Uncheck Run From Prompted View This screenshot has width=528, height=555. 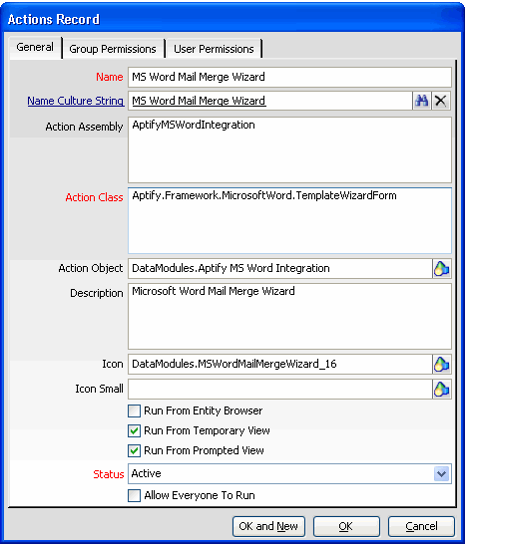pos(134,451)
